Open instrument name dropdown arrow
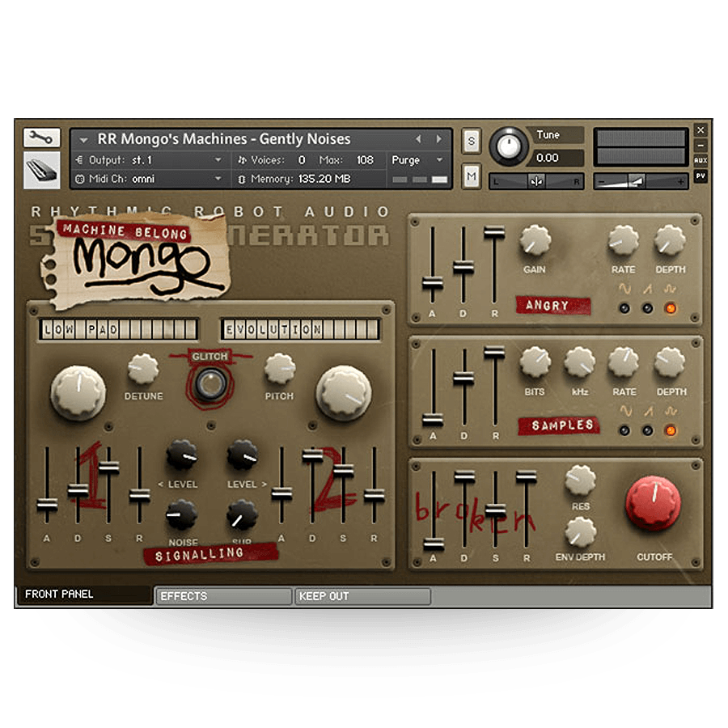The image size is (728, 728). tap(83, 140)
